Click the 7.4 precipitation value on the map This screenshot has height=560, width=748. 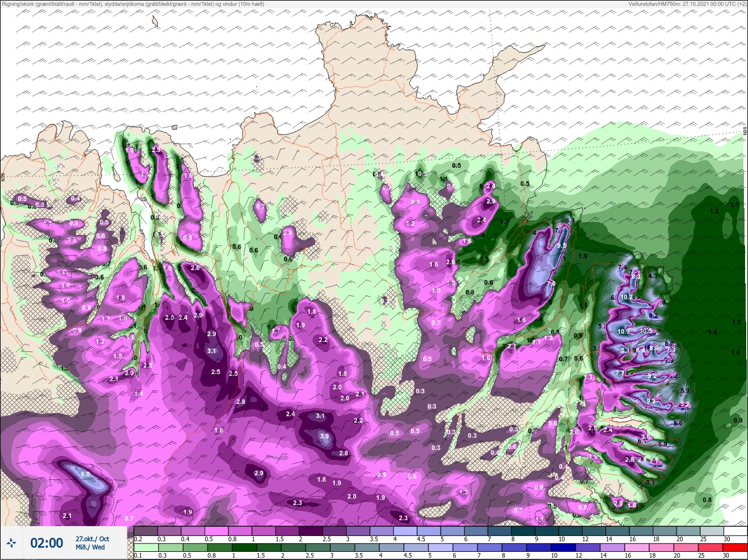(622, 268)
